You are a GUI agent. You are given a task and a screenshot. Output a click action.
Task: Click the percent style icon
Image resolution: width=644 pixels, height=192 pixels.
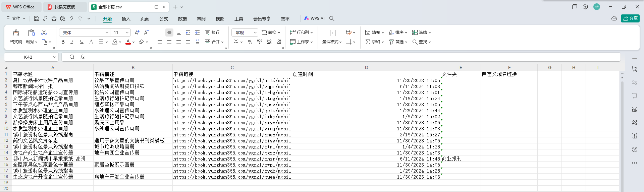coord(250,42)
